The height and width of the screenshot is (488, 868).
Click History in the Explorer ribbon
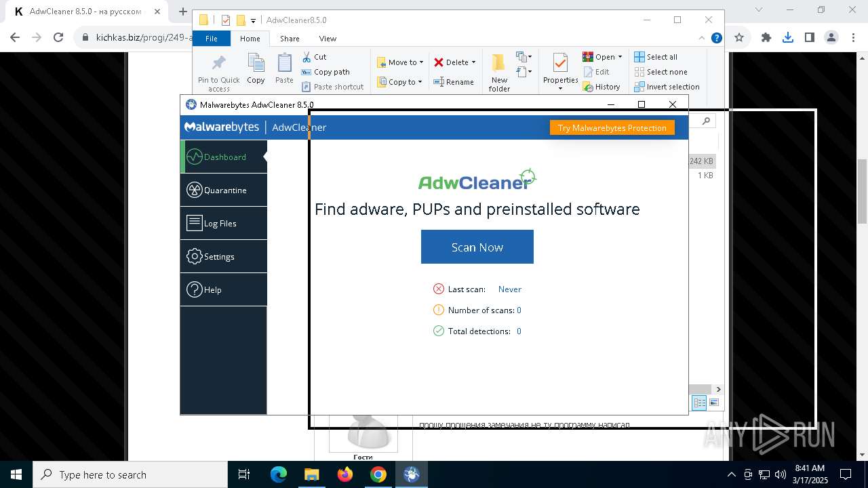(x=601, y=87)
